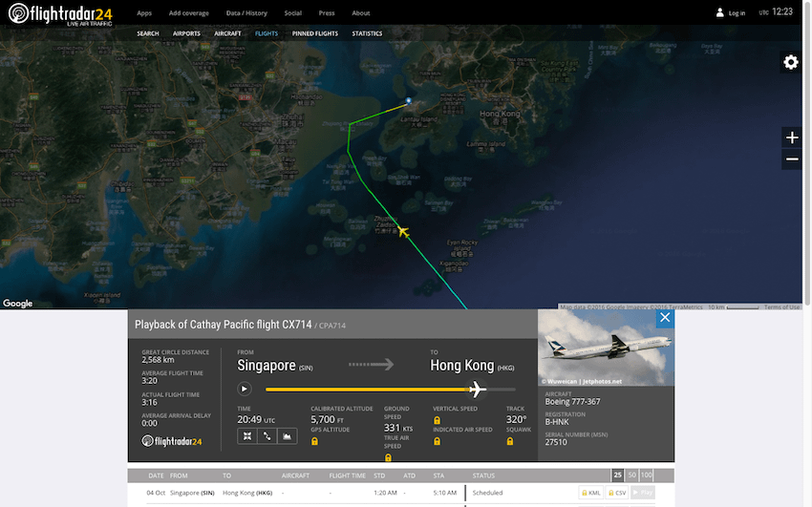812x507 pixels.
Task: Click the disabled Play button in 04 Oct row
Action: click(x=643, y=493)
